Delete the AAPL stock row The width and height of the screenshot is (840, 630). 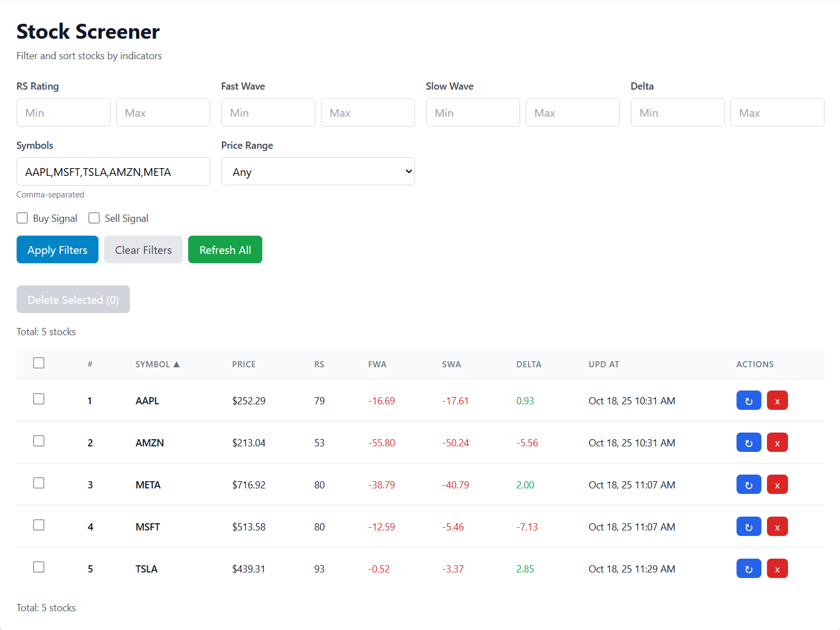click(x=777, y=400)
